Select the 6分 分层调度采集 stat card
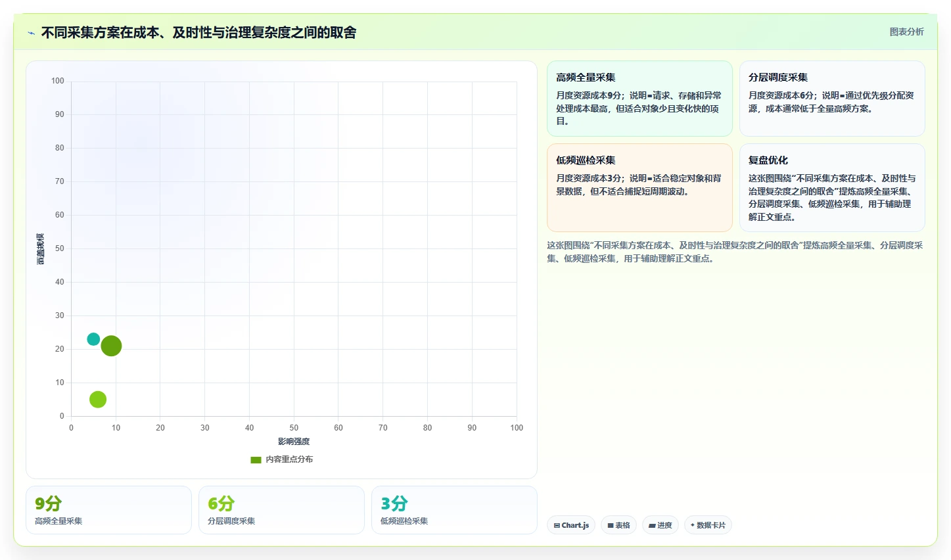951x560 pixels. point(281,510)
